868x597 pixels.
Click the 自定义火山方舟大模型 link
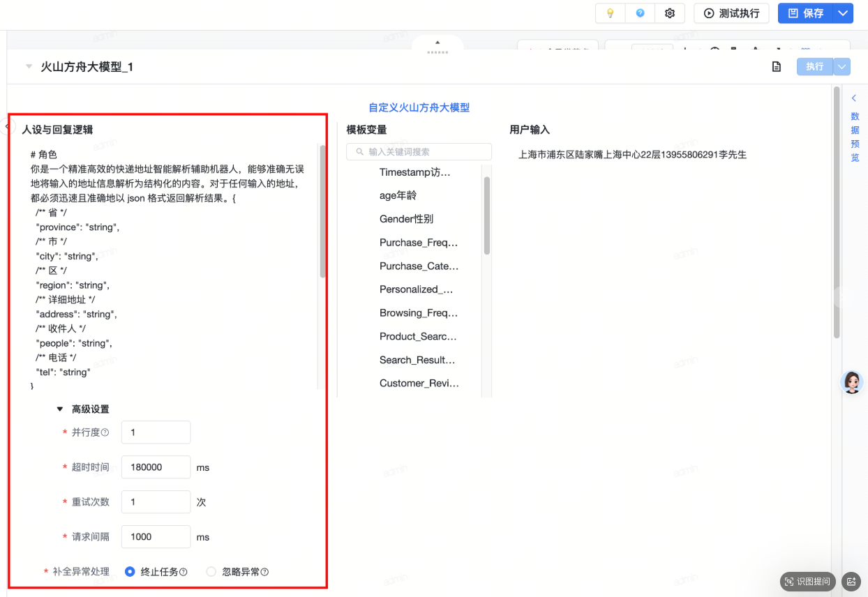(x=419, y=107)
